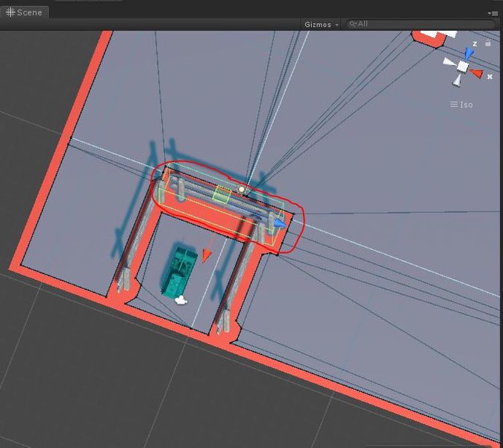Click the light gizmo icon on the gate

[242, 190]
